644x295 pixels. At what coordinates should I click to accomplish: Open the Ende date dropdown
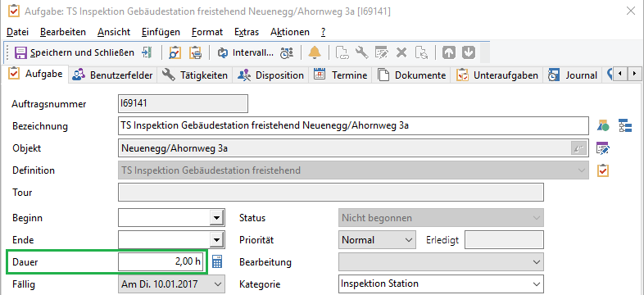[215, 239]
